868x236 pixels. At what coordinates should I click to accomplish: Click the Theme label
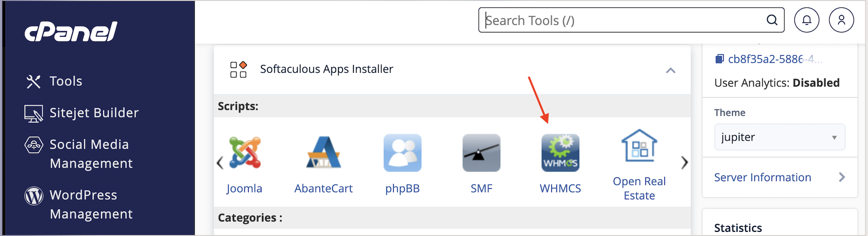click(x=730, y=112)
